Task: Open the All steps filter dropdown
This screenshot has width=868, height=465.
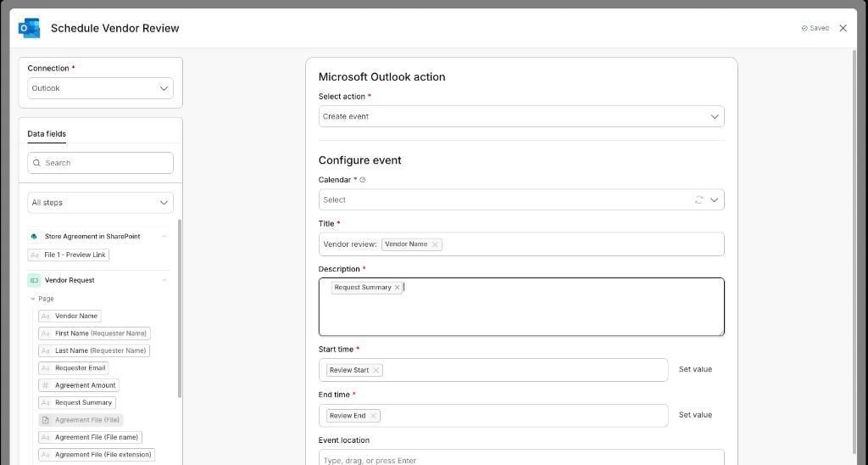Action: pyautogui.click(x=100, y=202)
